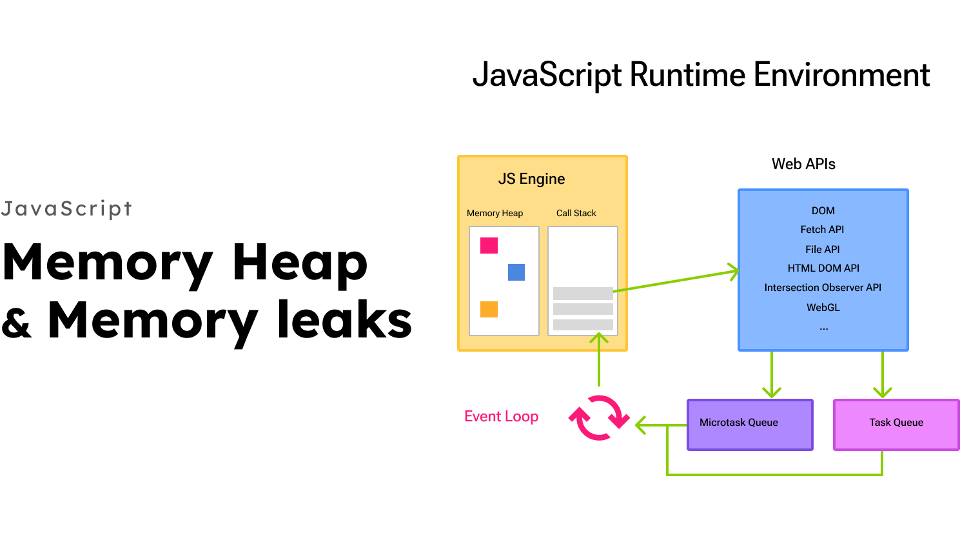Toggle the Microtask Queue box
980x542 pixels.
pyautogui.click(x=750, y=424)
